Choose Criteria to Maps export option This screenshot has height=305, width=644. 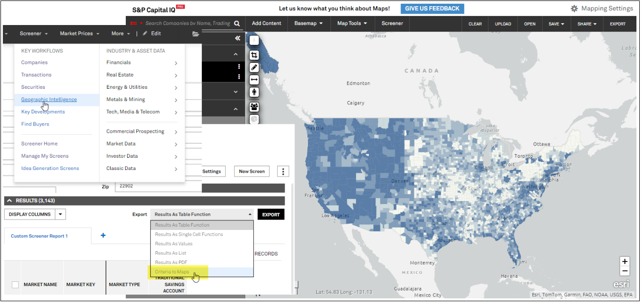coord(172,272)
